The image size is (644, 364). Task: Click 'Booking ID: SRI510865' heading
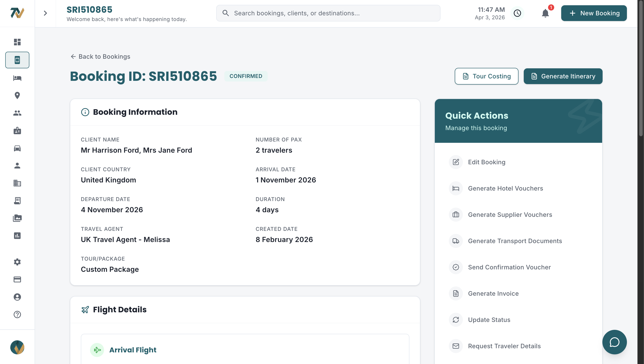coord(143,76)
